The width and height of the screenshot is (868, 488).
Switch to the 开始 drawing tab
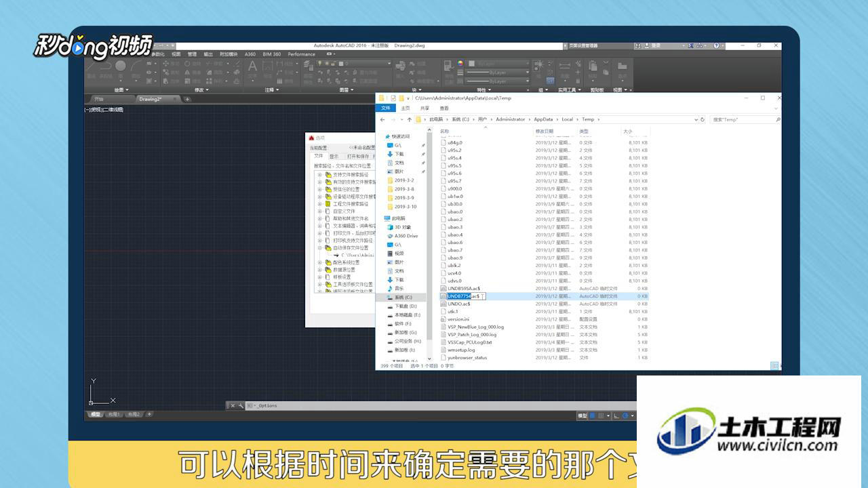(x=100, y=99)
